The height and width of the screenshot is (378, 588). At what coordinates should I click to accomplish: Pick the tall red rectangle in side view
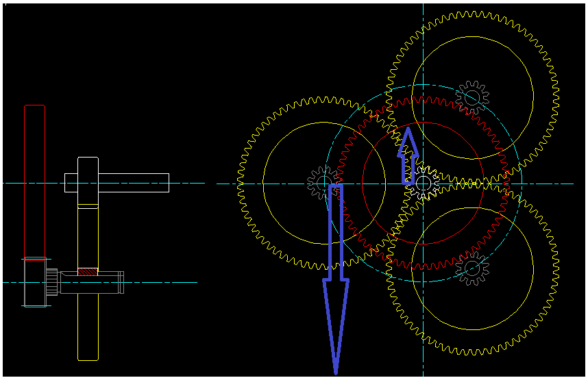34,182
